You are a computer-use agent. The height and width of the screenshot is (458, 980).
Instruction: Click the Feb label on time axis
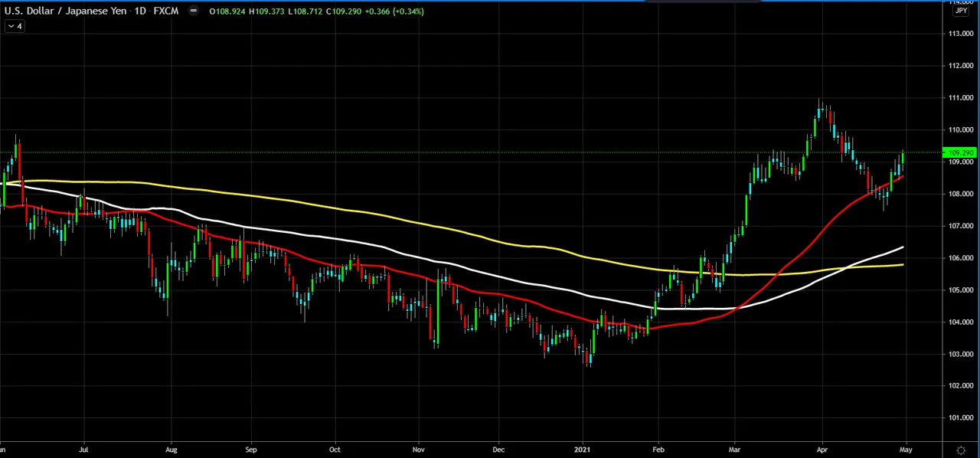click(658, 450)
